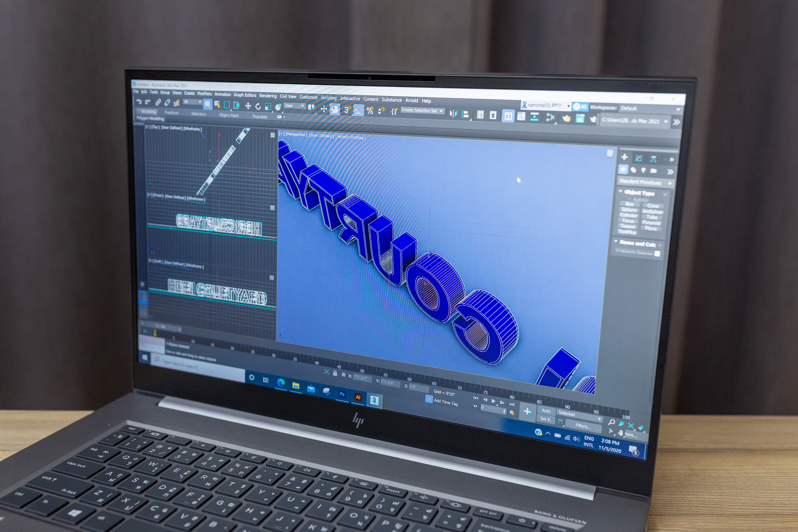The image size is (798, 532).
Task: Show the Rendered Frame Window
Action: coord(580,119)
